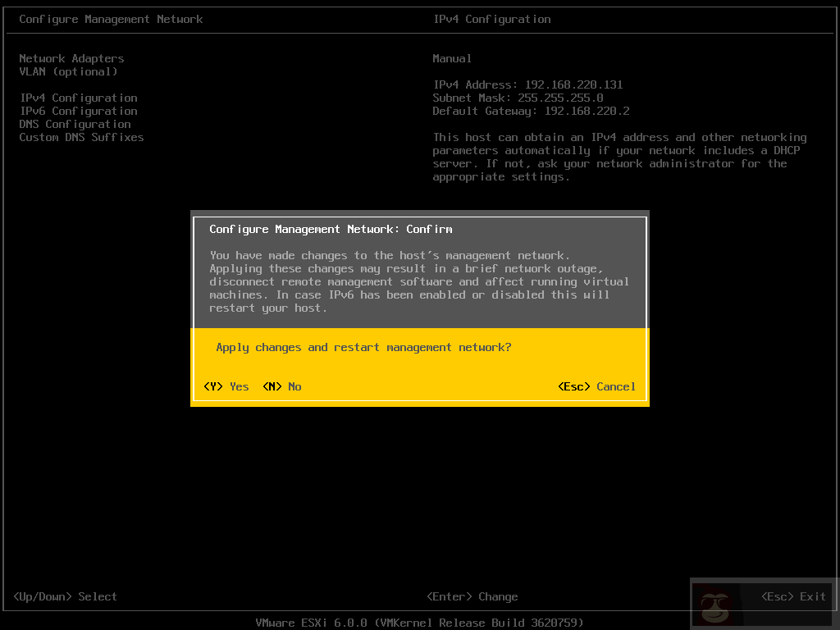Decline changes by clicking No
Viewport: 840px width, 630px height.
point(282,386)
